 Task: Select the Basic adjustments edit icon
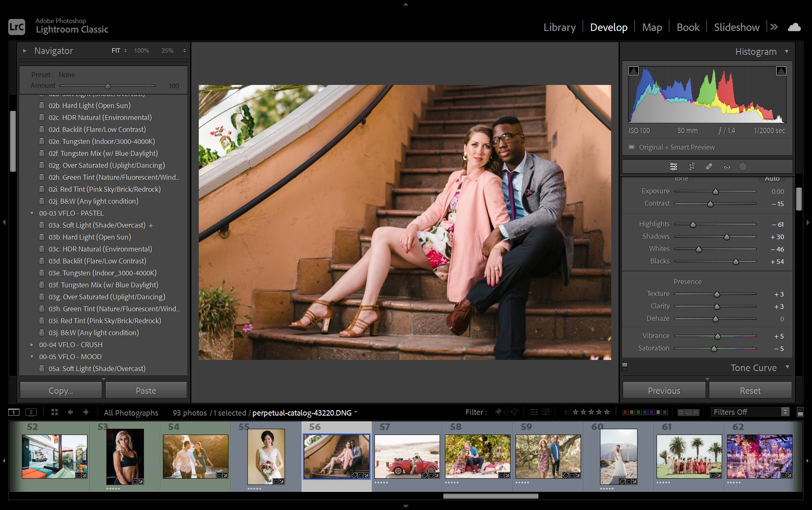click(673, 167)
